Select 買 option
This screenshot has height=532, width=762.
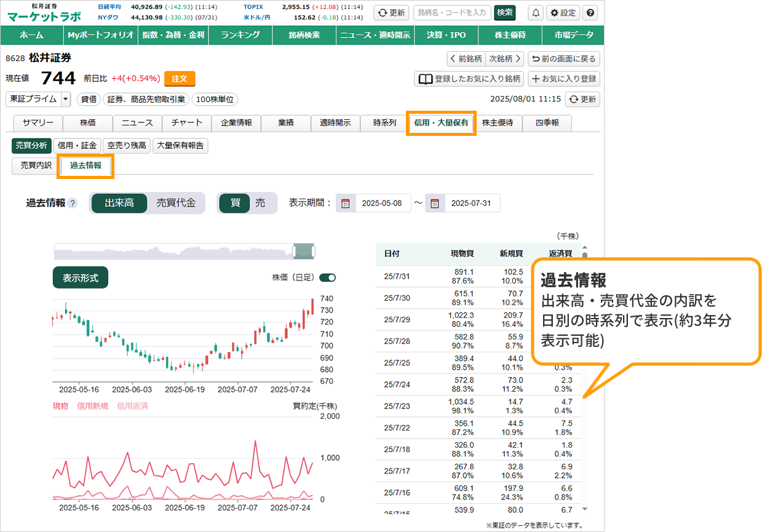pos(235,203)
